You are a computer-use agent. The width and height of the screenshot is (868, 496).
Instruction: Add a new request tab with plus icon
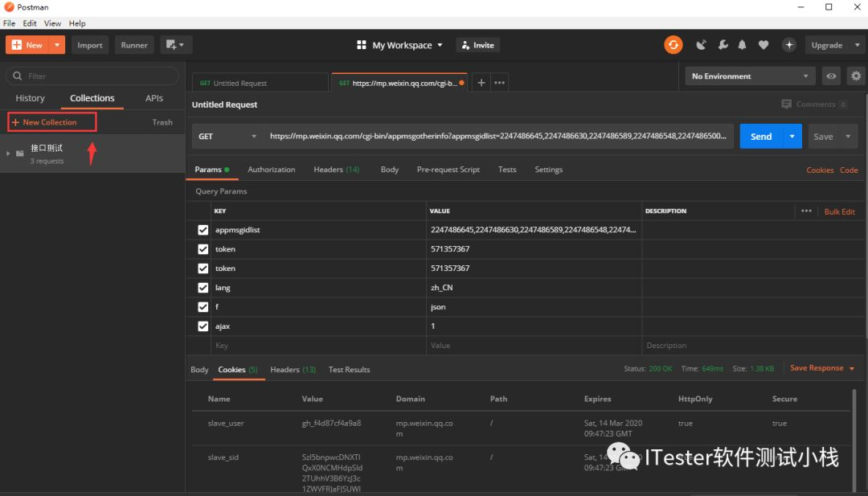[x=481, y=83]
